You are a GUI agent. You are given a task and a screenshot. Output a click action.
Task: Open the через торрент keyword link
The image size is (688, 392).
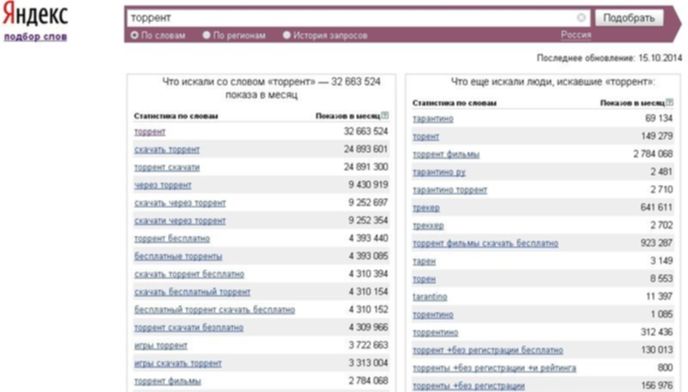click(x=163, y=185)
